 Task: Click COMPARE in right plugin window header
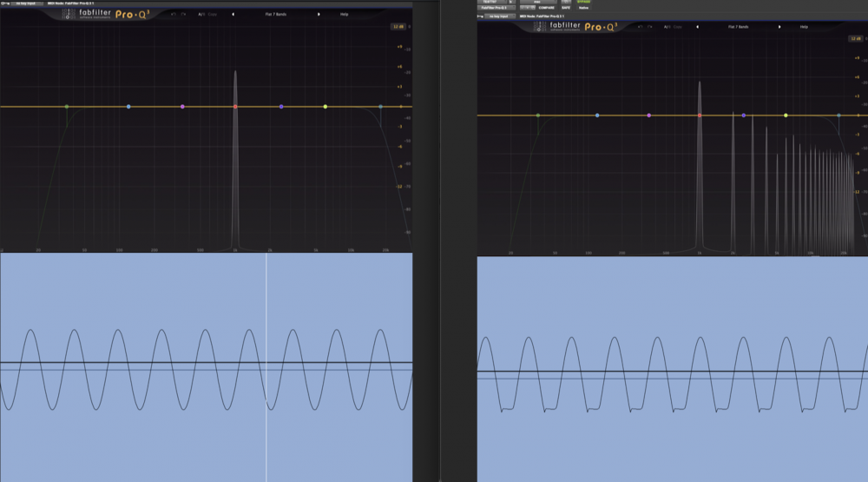546,8
